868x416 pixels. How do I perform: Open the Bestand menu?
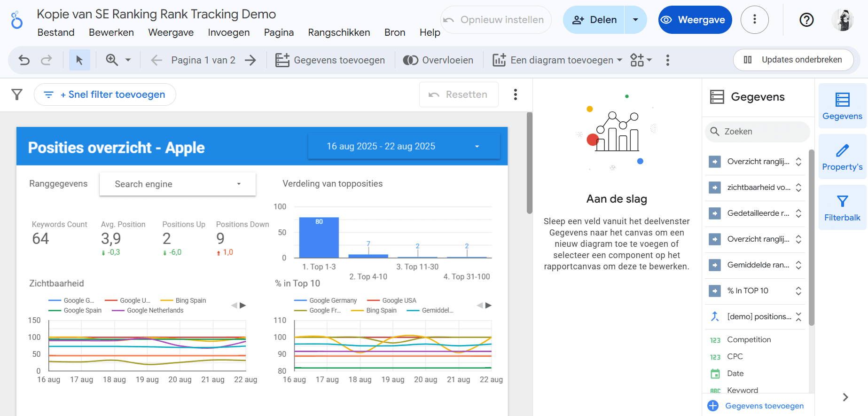(56, 32)
